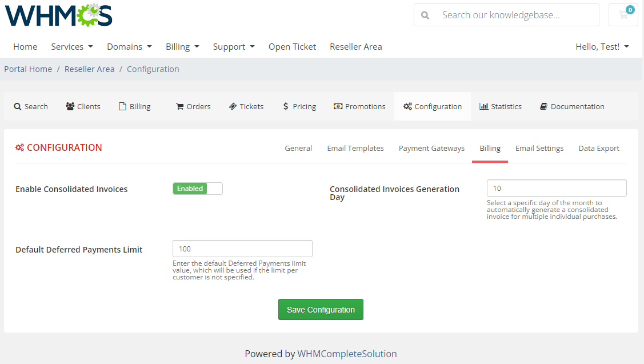Open Promotions via the tag icon
Image resolution: width=644 pixels, height=364 pixels.
tap(337, 106)
